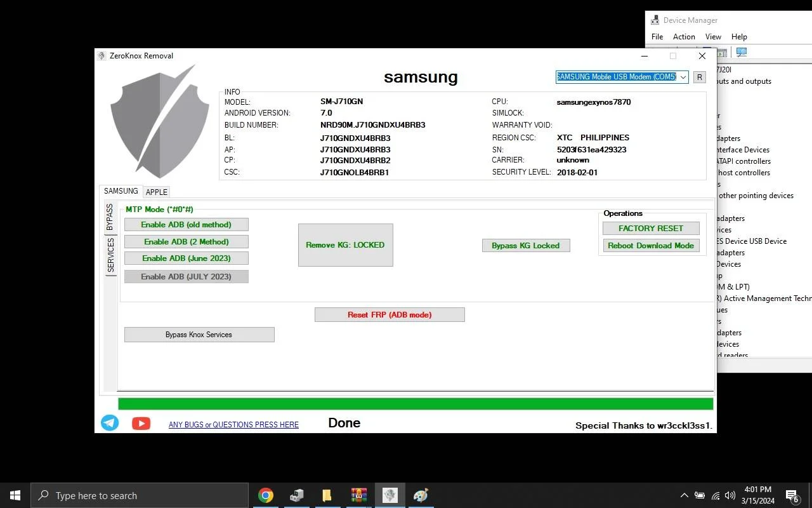The height and width of the screenshot is (508, 812).
Task: Open the Action menu in Device Manager
Action: pyautogui.click(x=684, y=37)
